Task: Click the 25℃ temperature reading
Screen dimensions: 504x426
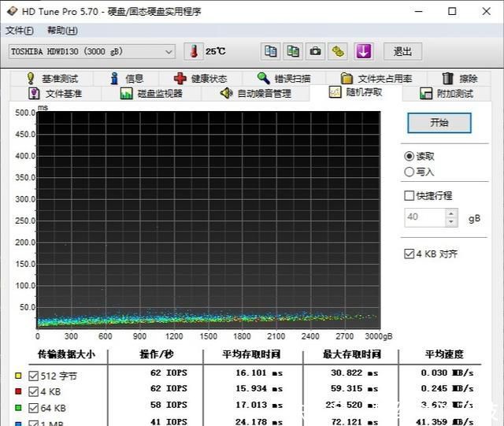Action: (216, 51)
